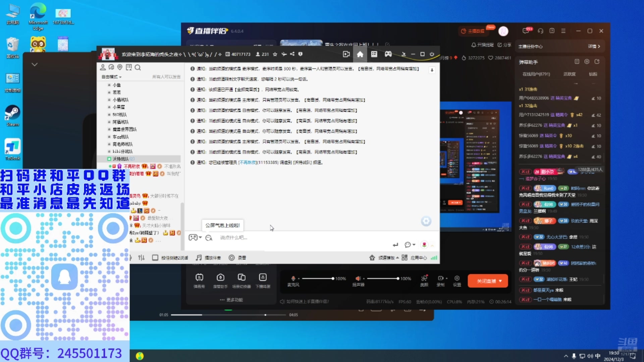Click the flower gift icon in chat input

point(424,245)
